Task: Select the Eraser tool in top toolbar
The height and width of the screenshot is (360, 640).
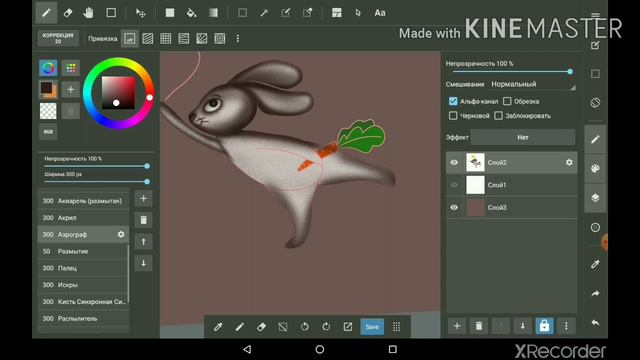Action: pos(68,13)
